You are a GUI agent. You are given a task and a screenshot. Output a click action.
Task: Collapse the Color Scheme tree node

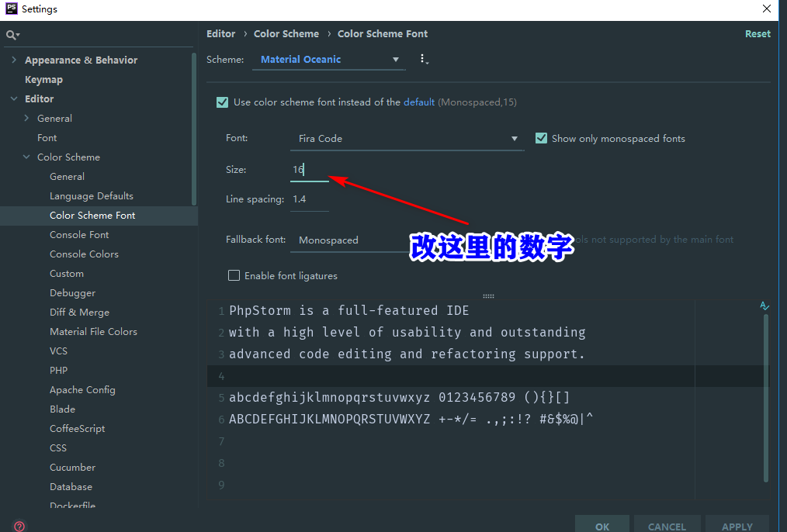point(26,157)
